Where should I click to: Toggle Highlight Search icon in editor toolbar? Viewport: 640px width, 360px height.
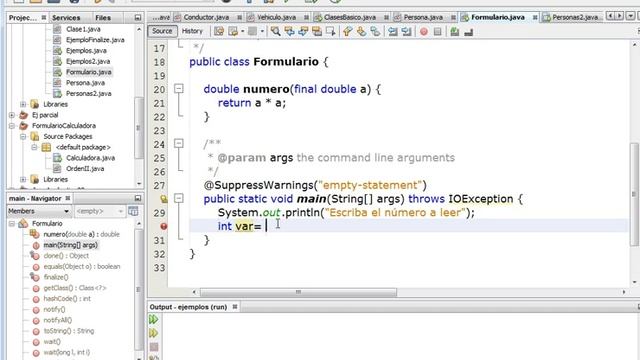point(317,31)
